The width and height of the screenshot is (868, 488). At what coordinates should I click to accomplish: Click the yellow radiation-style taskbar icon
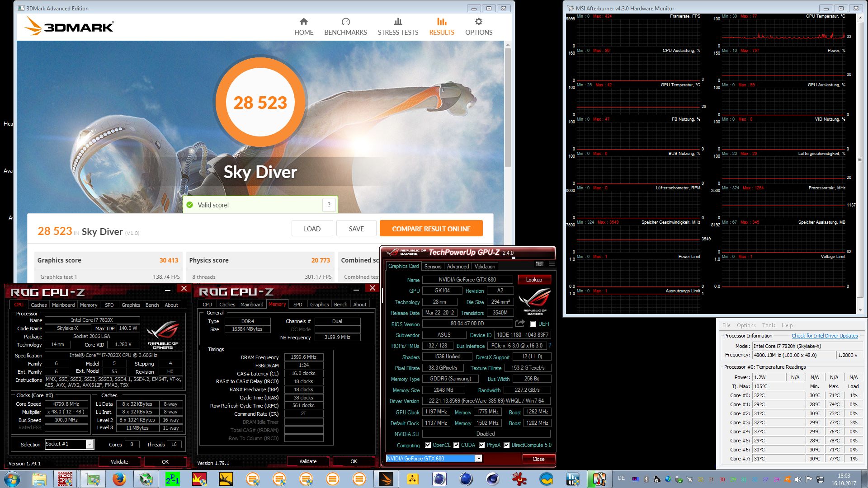412,479
